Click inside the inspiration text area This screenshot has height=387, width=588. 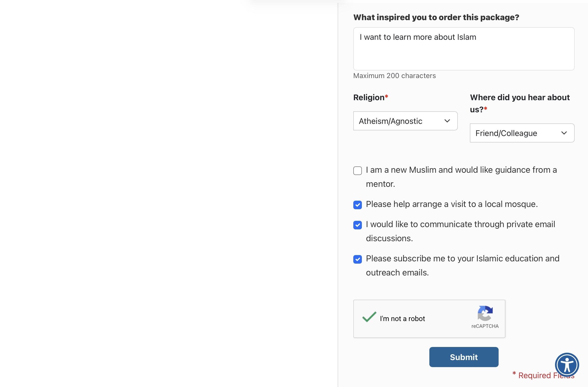click(464, 49)
